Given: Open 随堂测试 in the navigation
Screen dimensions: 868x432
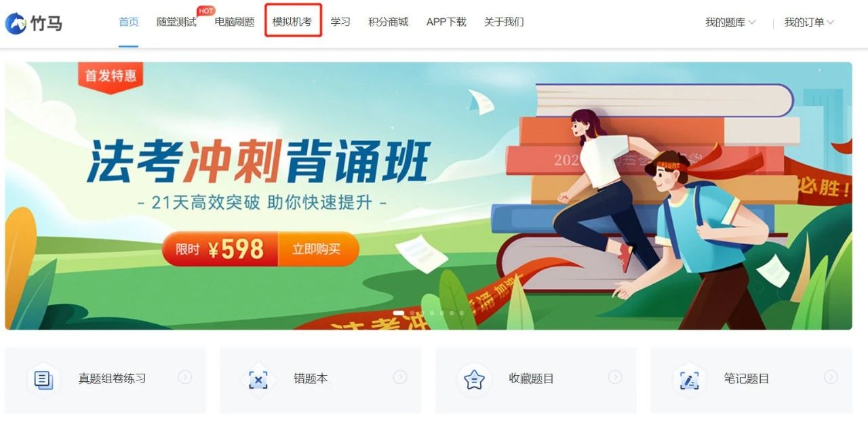Looking at the screenshot, I should (x=176, y=22).
